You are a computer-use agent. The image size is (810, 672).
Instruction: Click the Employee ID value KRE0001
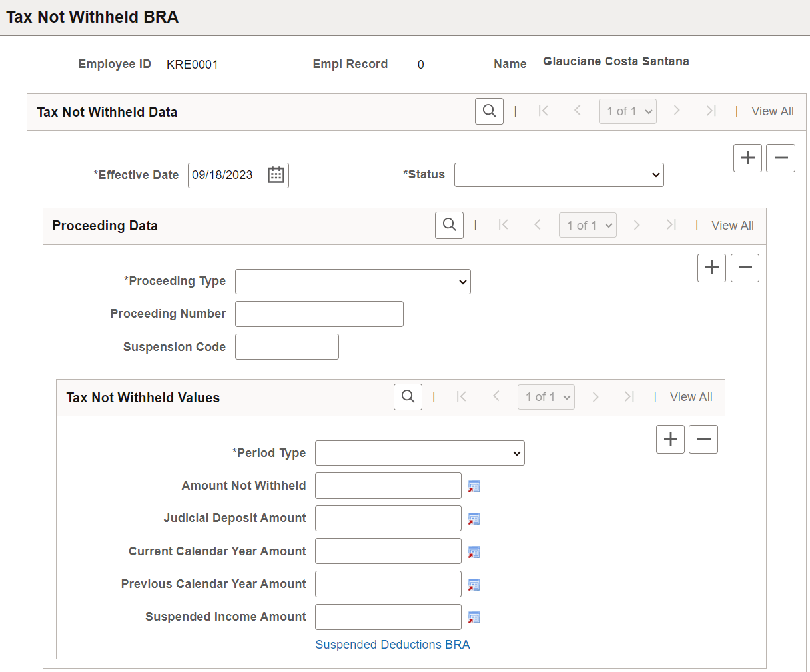click(x=193, y=65)
